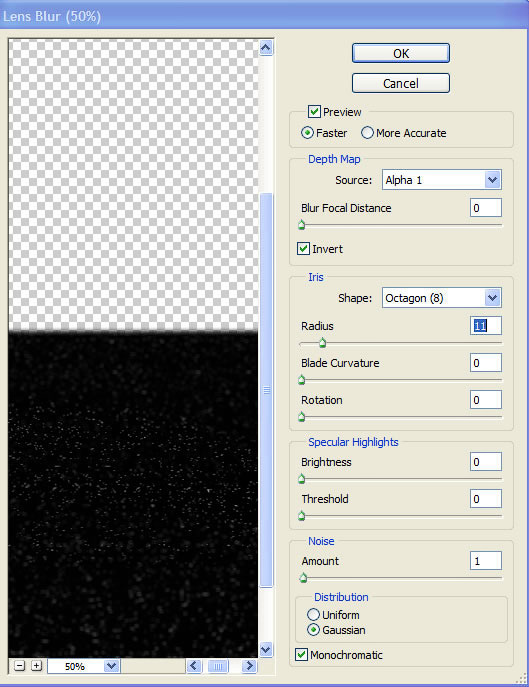Click the dialog resize grip corner

tap(521, 678)
